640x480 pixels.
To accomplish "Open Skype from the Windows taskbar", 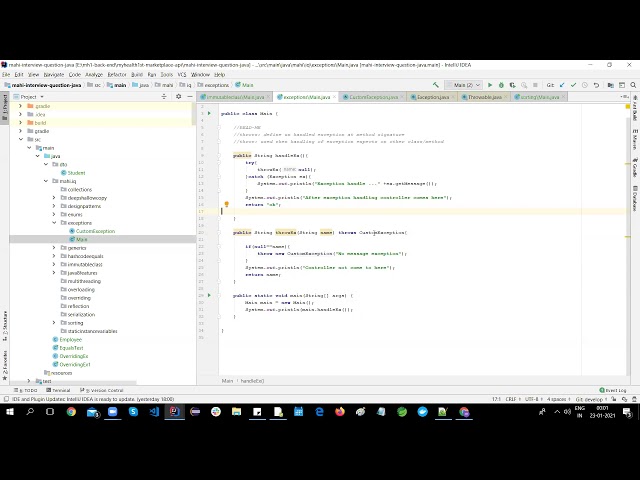I will click(x=133, y=412).
